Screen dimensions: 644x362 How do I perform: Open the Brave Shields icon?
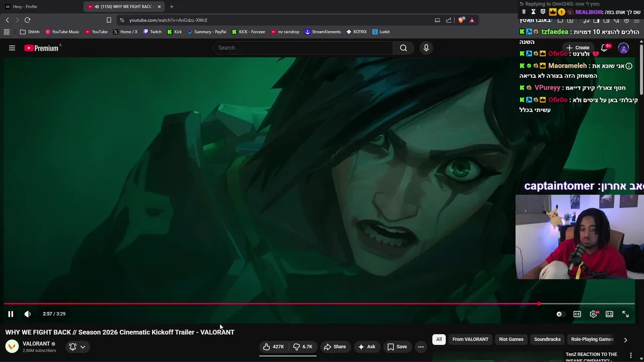[461, 20]
